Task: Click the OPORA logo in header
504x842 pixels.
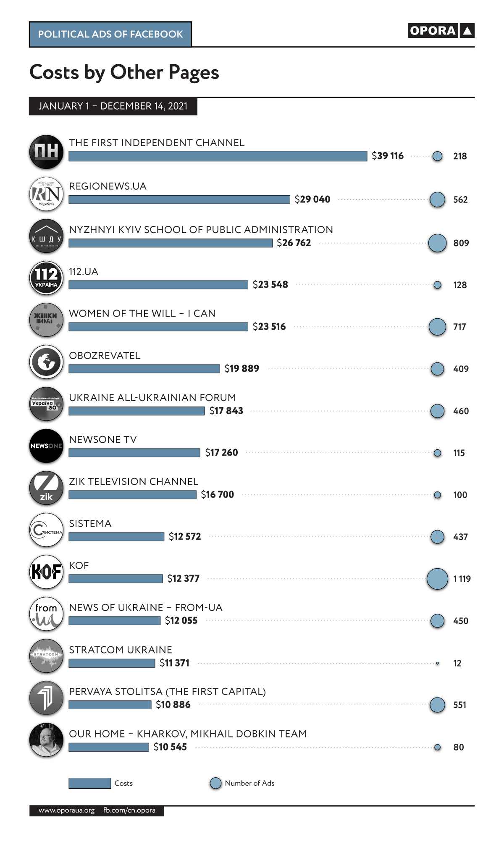Action: (x=441, y=31)
